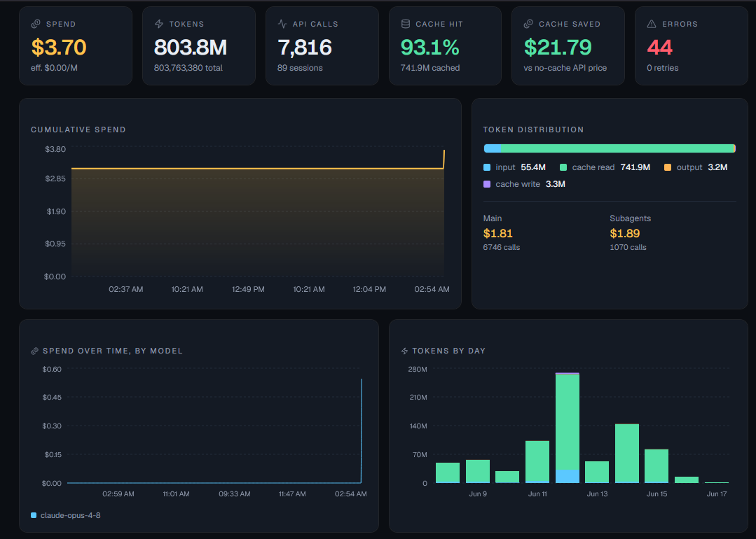756x539 pixels.
Task: Click the '0 retries' text
Action: point(663,68)
